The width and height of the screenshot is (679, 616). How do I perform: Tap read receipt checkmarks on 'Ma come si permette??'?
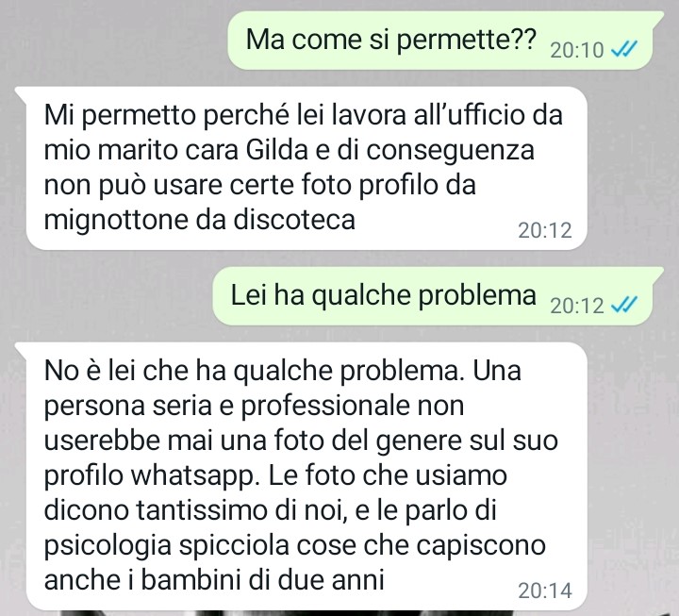[x=623, y=49]
